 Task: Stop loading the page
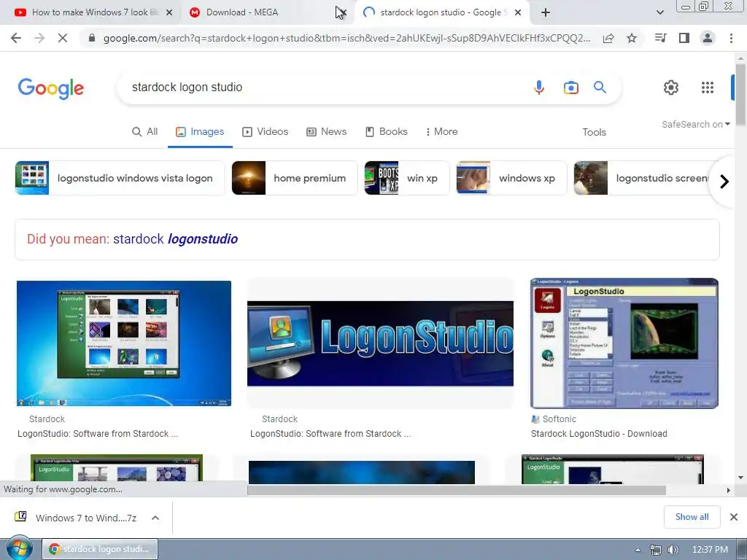pos(63,38)
